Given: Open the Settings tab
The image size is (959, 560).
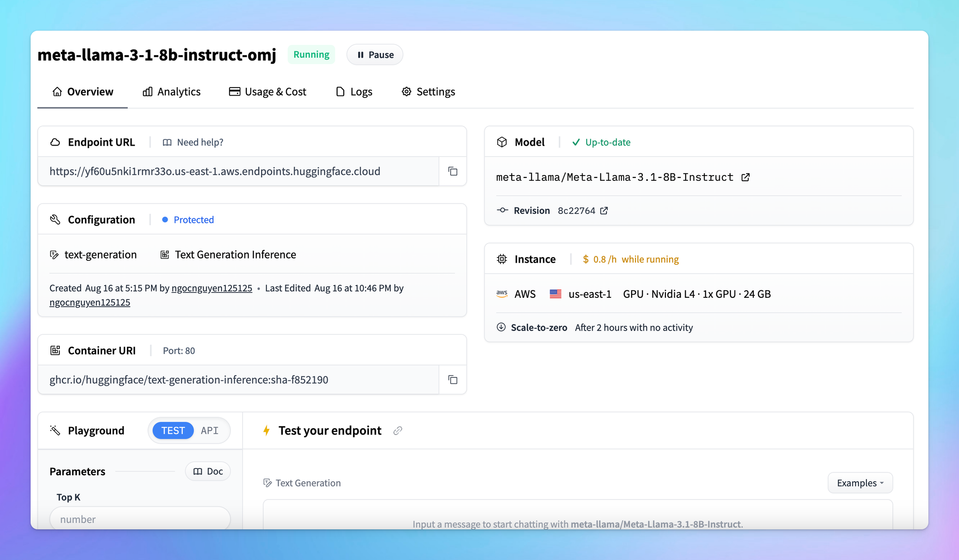Looking at the screenshot, I should click(x=428, y=92).
